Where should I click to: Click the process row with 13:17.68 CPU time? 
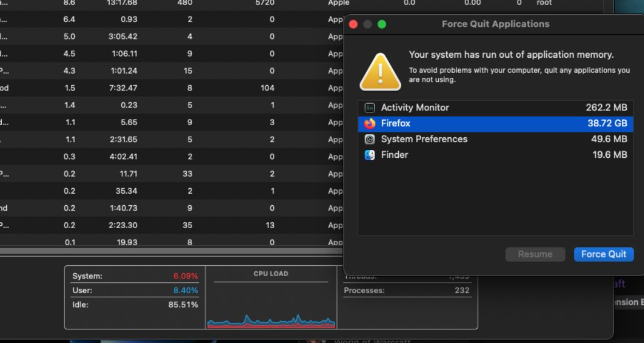pos(171,3)
